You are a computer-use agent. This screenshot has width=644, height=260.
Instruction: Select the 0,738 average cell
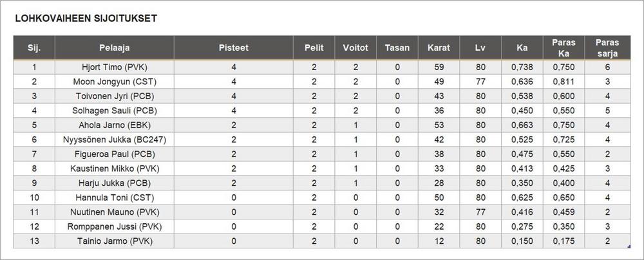pyautogui.click(x=522, y=67)
